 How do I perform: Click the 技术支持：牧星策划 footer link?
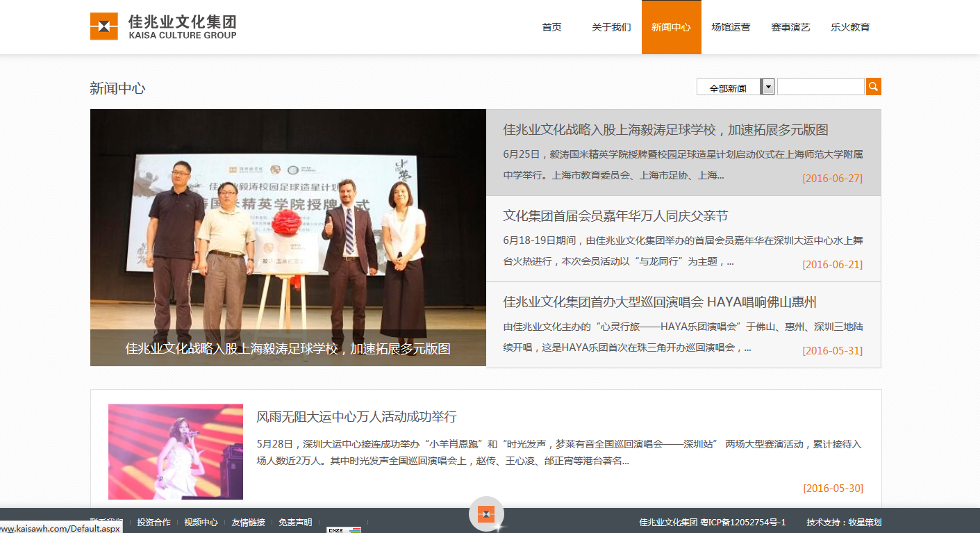click(844, 523)
